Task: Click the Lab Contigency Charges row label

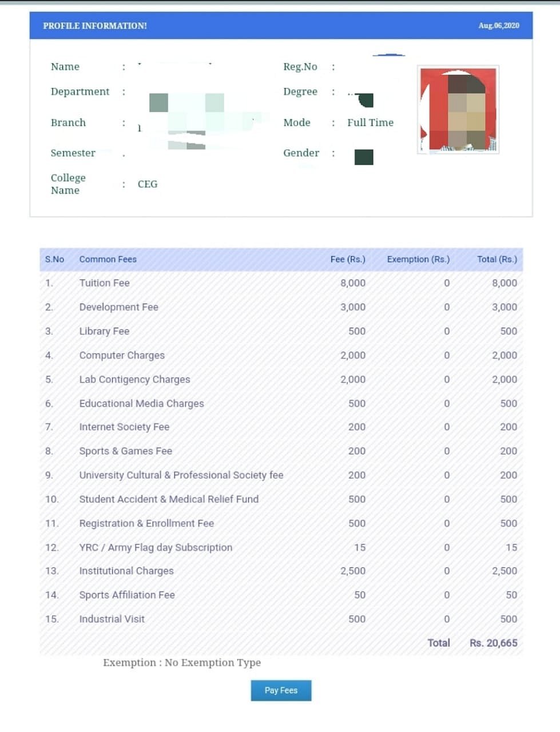Action: point(134,379)
